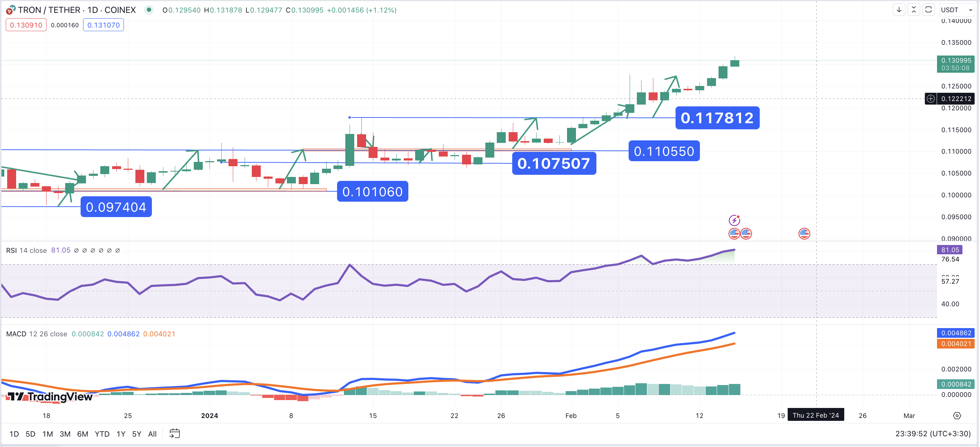Click the green market status dot
This screenshot has width=980, height=447.
pos(149,10)
